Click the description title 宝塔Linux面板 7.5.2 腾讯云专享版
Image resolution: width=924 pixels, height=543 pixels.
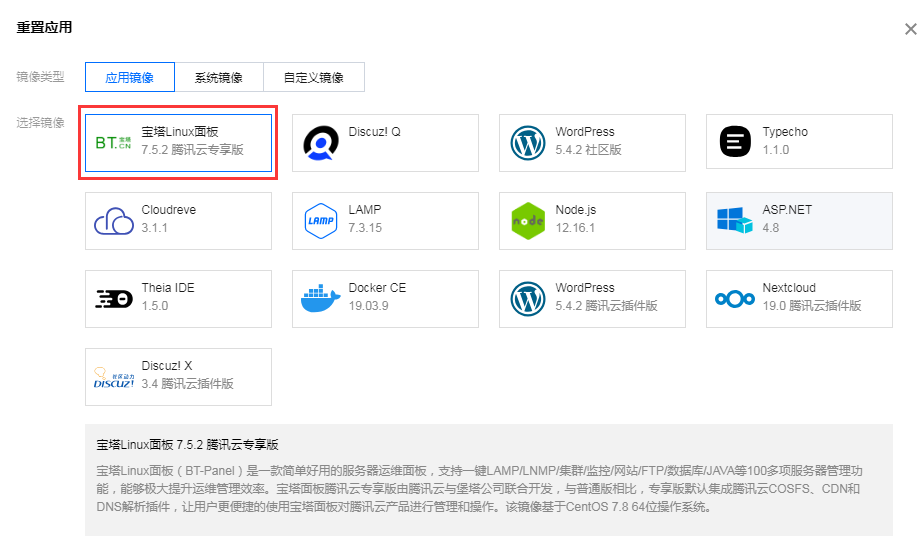click(x=187, y=445)
